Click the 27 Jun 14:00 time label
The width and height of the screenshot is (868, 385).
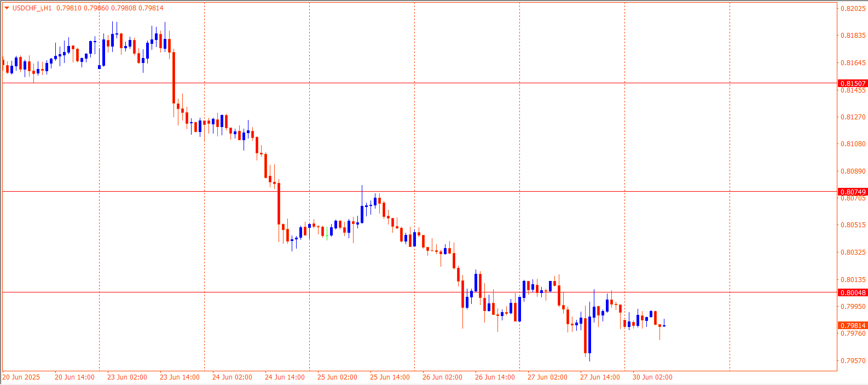coord(600,377)
